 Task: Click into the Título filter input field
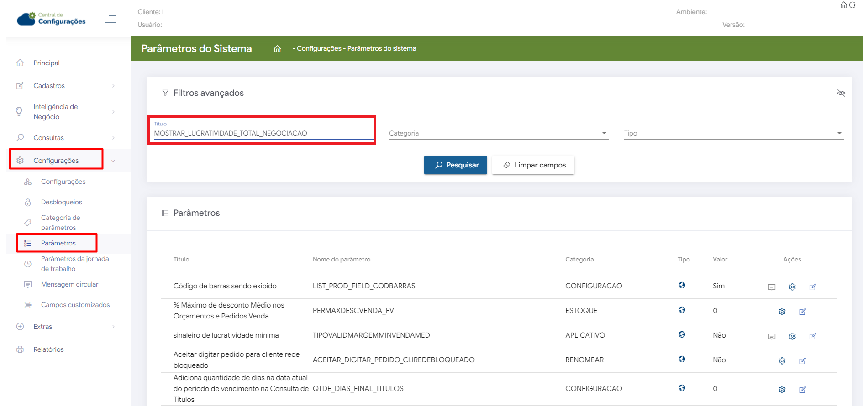263,133
